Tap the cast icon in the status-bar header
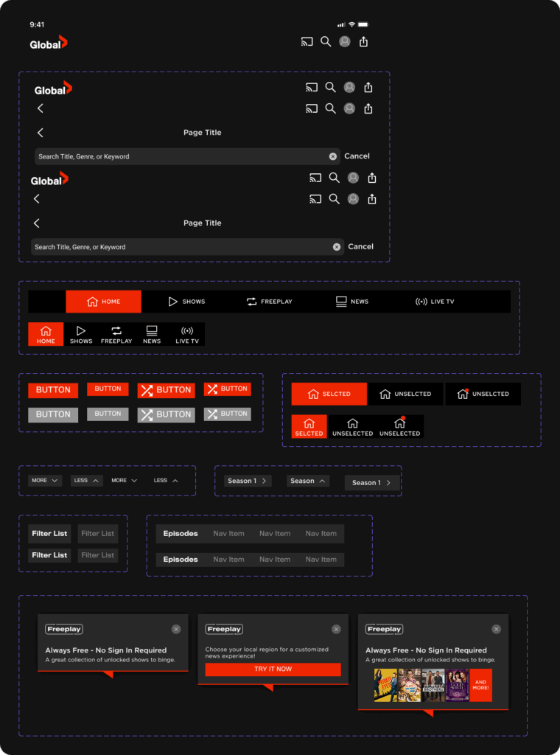560x755 pixels. (307, 42)
